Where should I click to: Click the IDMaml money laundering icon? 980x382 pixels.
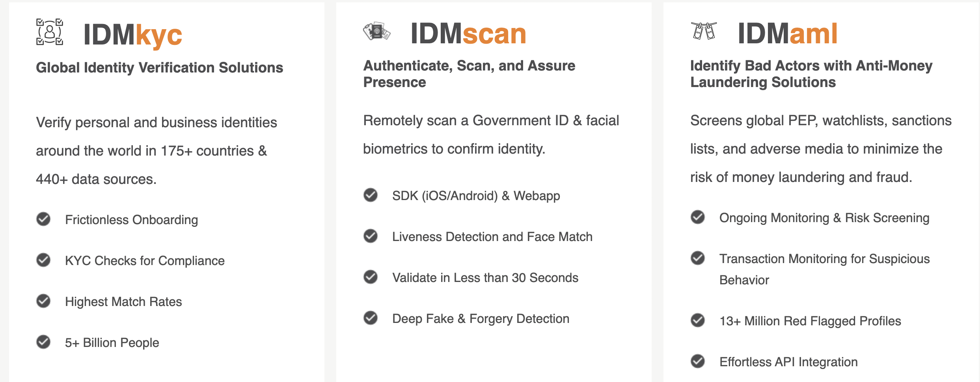(704, 31)
